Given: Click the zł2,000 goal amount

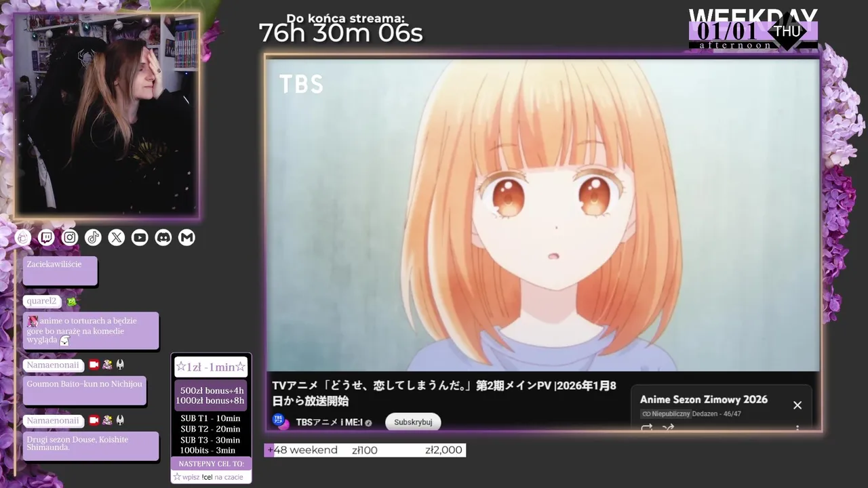Looking at the screenshot, I should (x=443, y=450).
